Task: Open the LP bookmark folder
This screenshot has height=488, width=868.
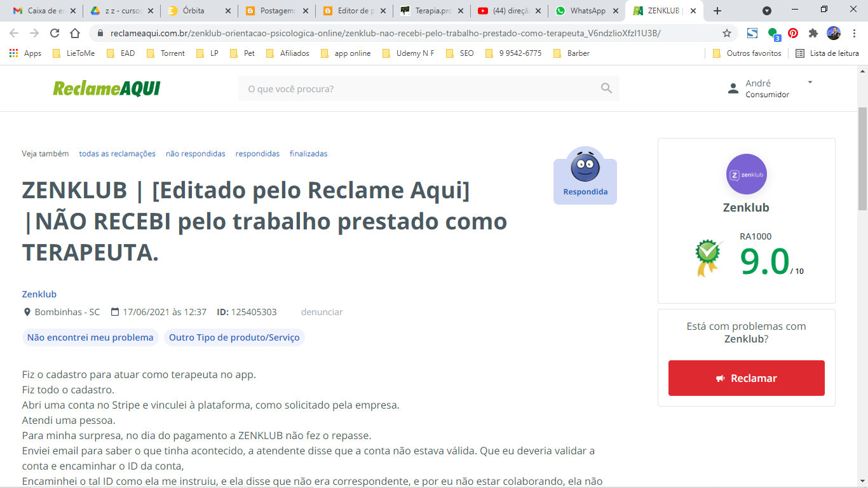Action: (207, 53)
